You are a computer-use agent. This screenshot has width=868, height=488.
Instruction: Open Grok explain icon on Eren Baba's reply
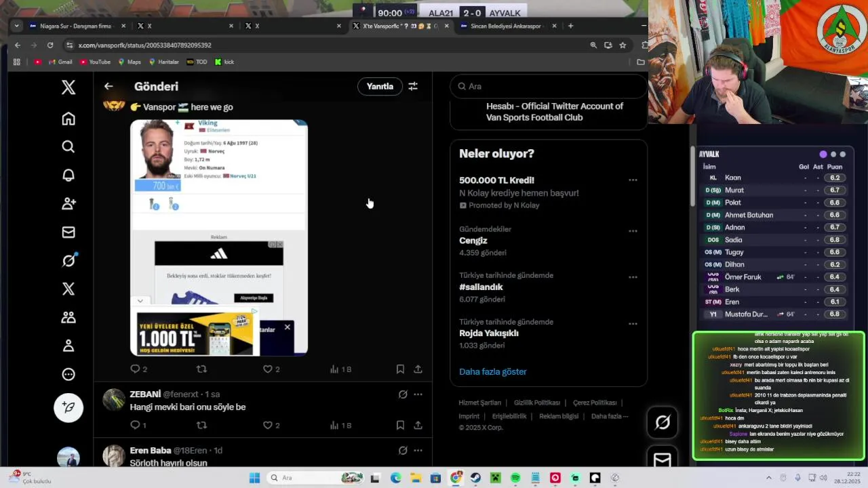point(403,451)
